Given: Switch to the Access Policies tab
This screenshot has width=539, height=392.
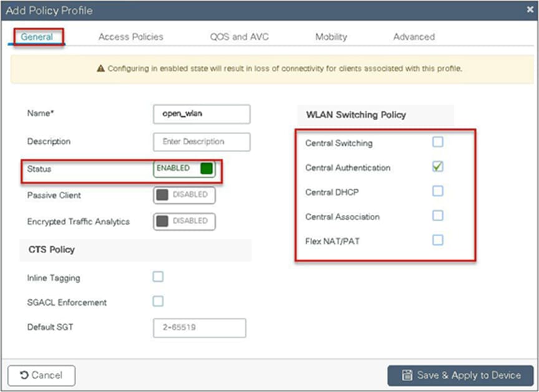Looking at the screenshot, I should [130, 37].
